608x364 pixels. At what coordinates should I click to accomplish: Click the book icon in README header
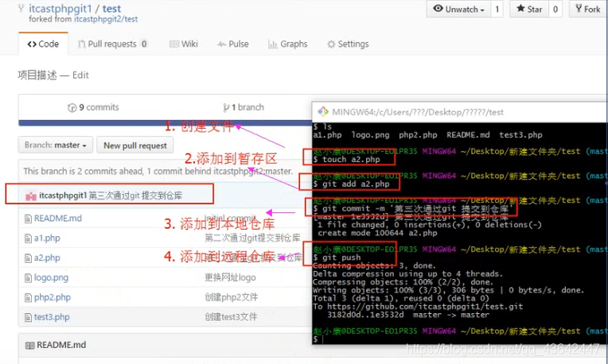click(30, 346)
